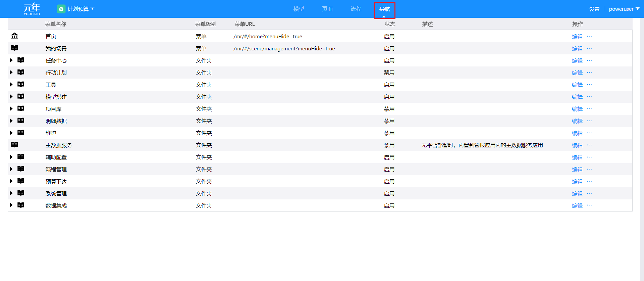644x281 pixels.
Task: Click the book icon beside 主数据服务
Action: click(14, 145)
